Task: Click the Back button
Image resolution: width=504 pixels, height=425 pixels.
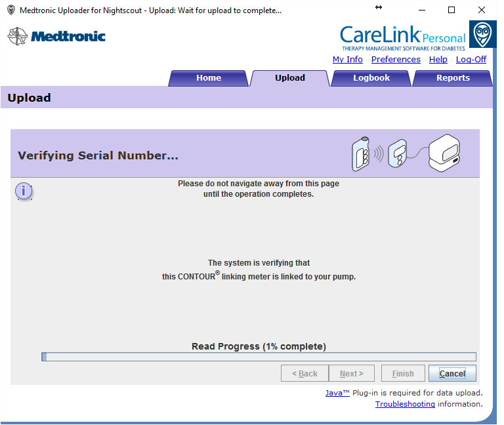Action: 304,373
